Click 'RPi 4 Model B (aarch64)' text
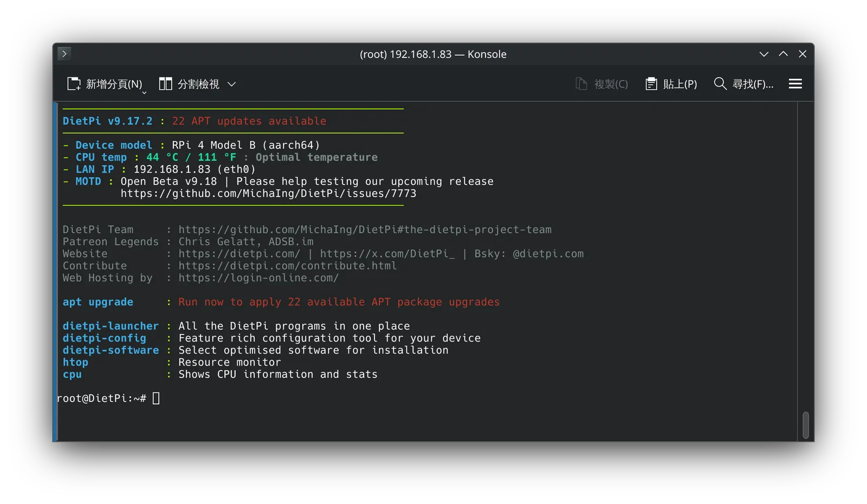 pyautogui.click(x=245, y=145)
